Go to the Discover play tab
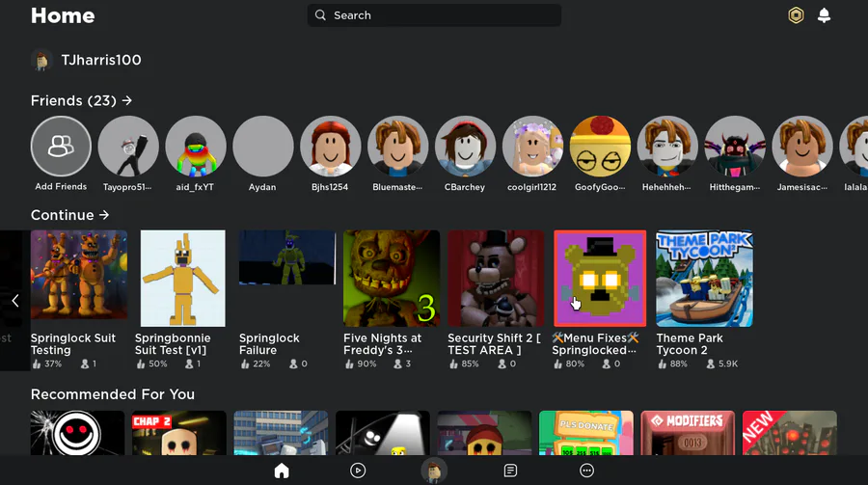Image resolution: width=868 pixels, height=485 pixels. [358, 471]
